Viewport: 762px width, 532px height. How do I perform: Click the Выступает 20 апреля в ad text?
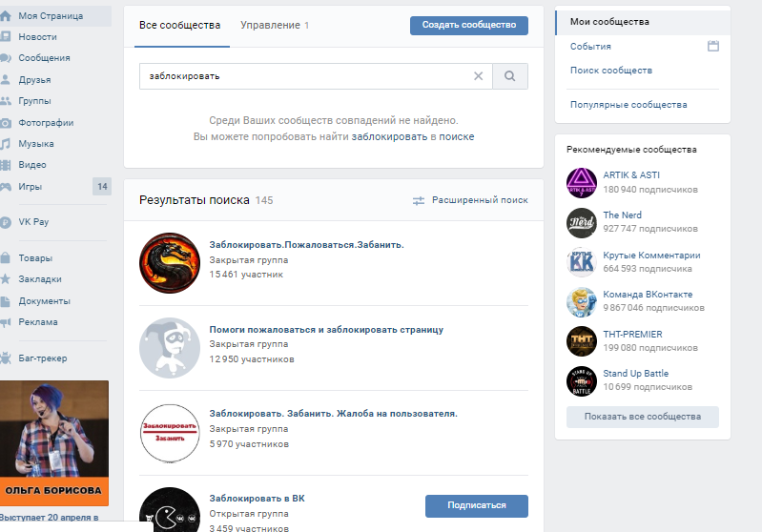49,518
